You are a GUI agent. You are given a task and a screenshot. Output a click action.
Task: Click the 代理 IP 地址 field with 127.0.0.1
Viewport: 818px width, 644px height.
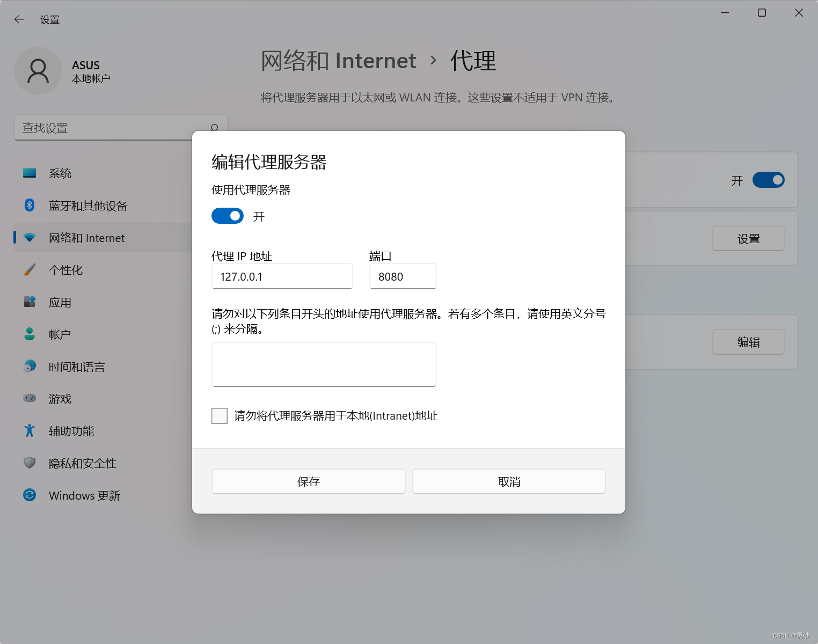pyautogui.click(x=282, y=276)
